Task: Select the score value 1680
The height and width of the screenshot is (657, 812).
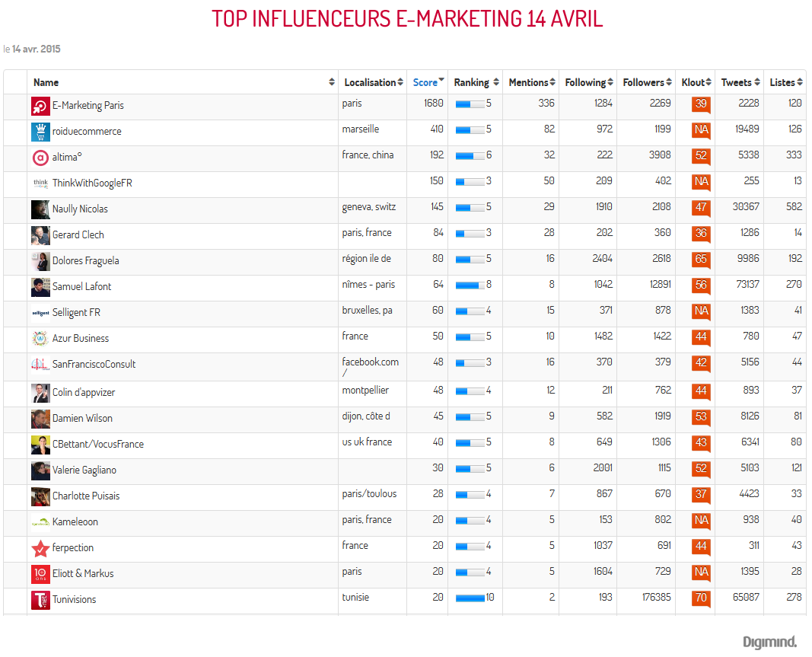Action: pyautogui.click(x=434, y=103)
